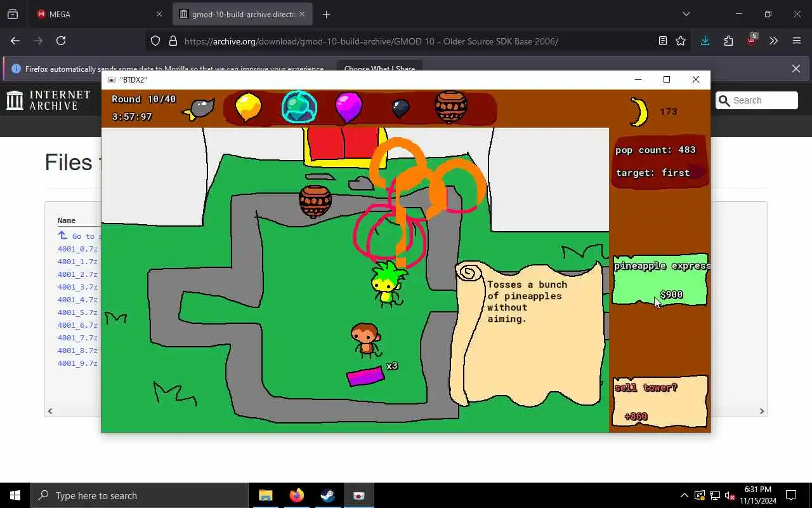
Task: Click the Round 10/40 text
Action: coord(144,99)
